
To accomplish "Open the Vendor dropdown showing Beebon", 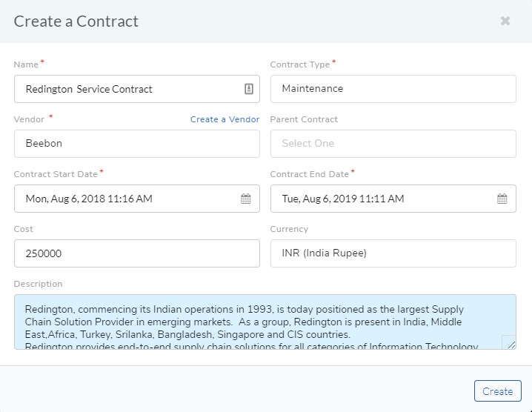I will click(x=137, y=144).
